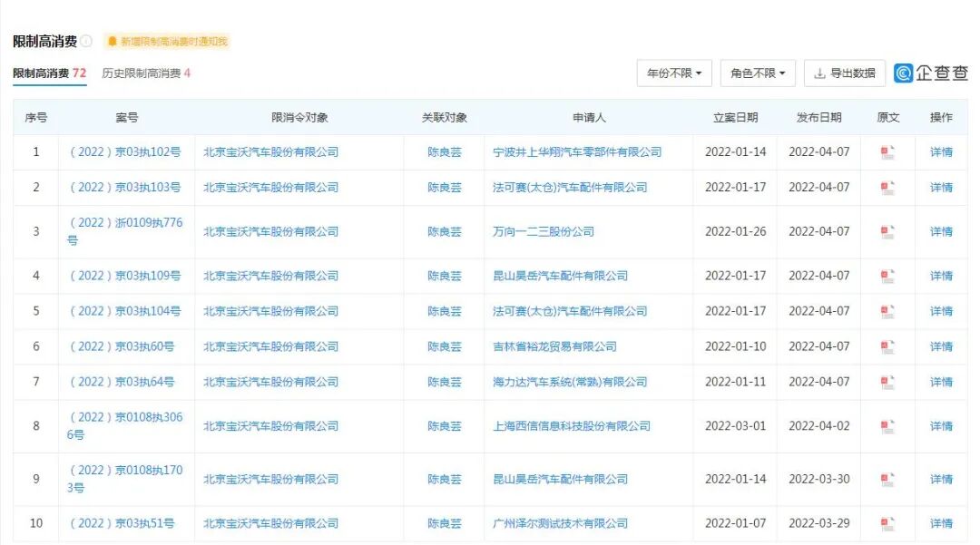Open case (2022)京03执104号
This screenshot has height=545, width=980.
(x=125, y=311)
